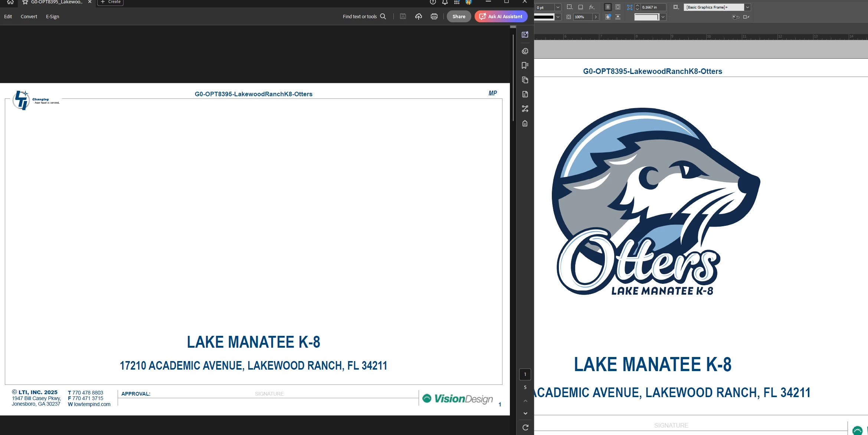The height and width of the screenshot is (435, 868).
Task: Expand the Basic Graphics Frame style dropdown
Action: coord(747,7)
